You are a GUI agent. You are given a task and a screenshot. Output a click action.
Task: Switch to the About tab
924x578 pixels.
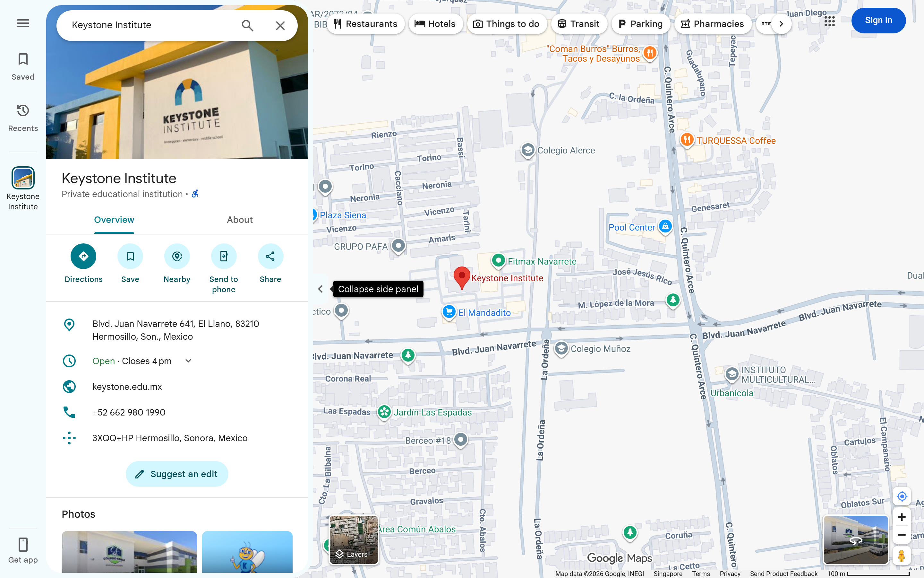[240, 220]
